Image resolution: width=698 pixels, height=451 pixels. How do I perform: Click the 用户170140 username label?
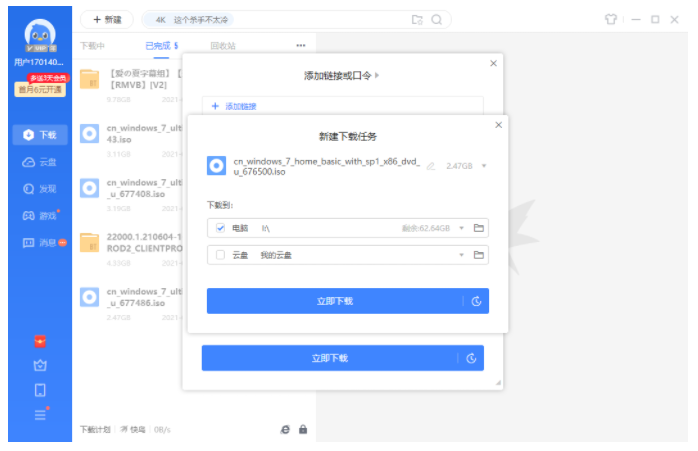(x=39, y=62)
